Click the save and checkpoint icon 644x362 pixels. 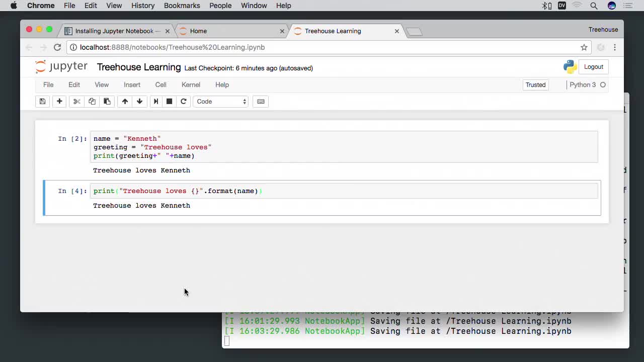[42, 102]
